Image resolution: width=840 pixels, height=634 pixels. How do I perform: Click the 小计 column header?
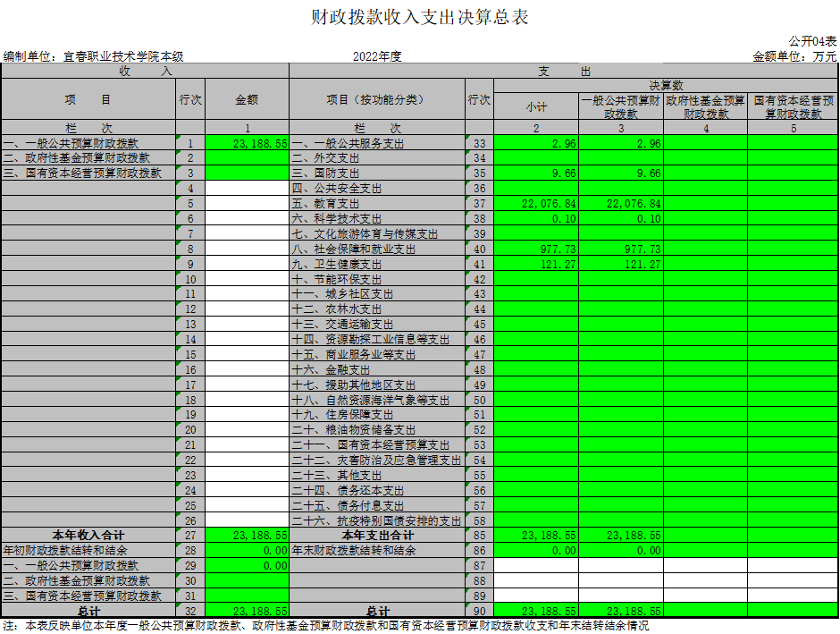pyautogui.click(x=535, y=106)
